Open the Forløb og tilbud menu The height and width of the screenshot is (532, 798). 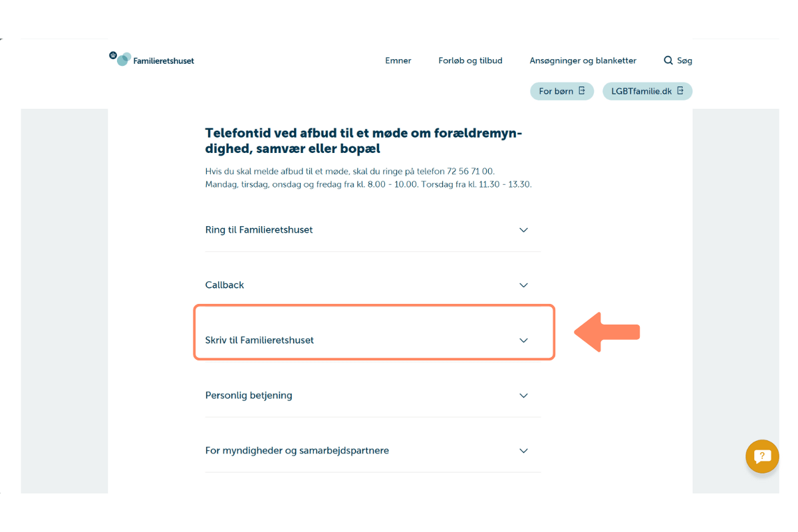click(x=470, y=61)
